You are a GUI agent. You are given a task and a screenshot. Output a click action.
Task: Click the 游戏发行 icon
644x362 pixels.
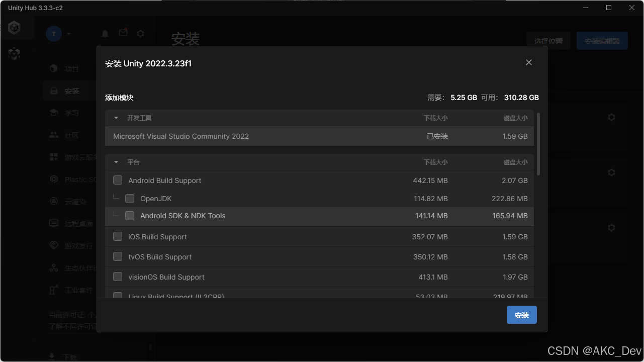(x=54, y=245)
